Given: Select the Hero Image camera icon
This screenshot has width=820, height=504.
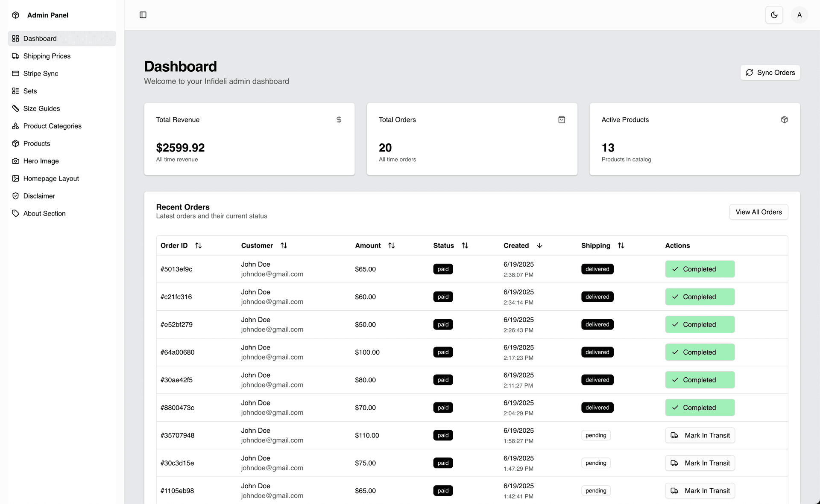Looking at the screenshot, I should click(16, 161).
